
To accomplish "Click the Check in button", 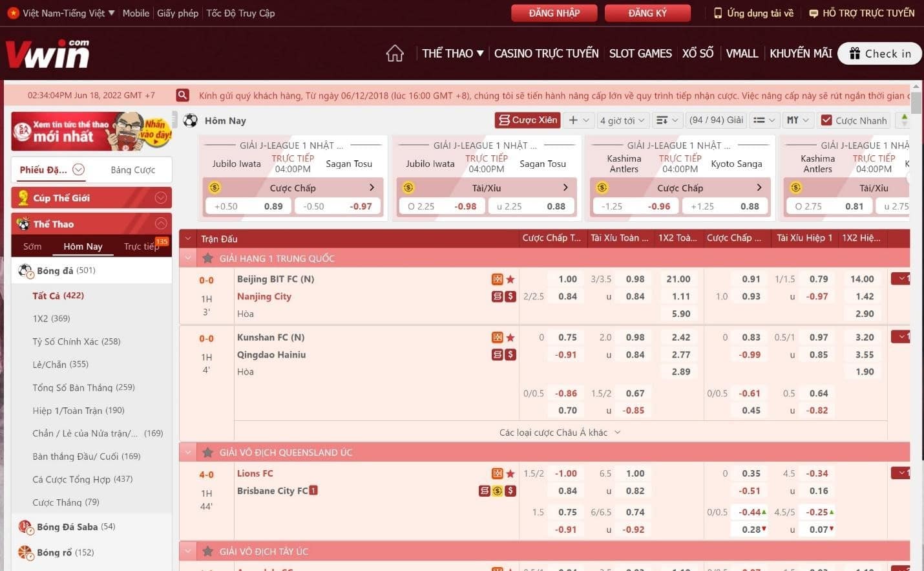I will [x=879, y=54].
